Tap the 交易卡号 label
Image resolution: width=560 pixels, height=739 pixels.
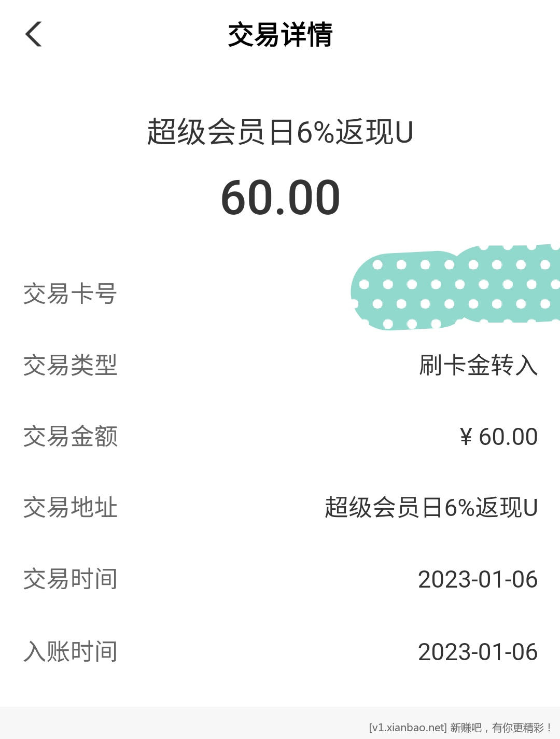pyautogui.click(x=70, y=294)
